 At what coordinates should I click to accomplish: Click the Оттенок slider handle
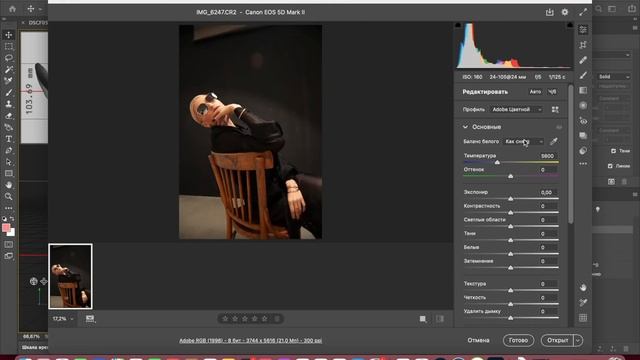pos(511,176)
